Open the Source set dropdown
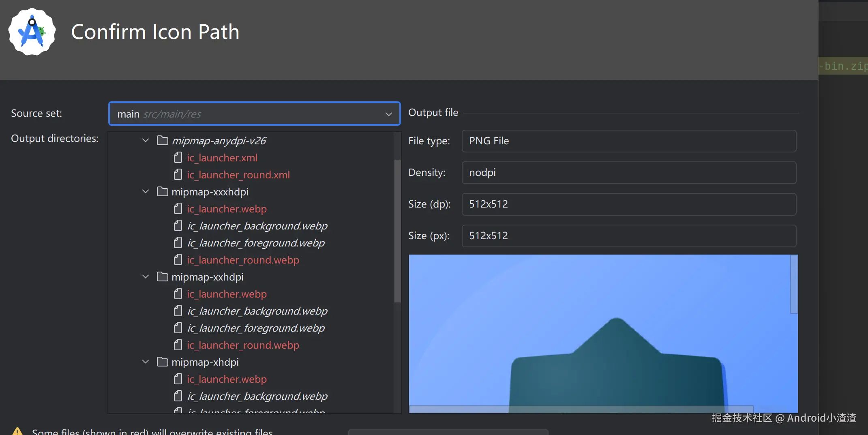868x435 pixels. [x=255, y=114]
